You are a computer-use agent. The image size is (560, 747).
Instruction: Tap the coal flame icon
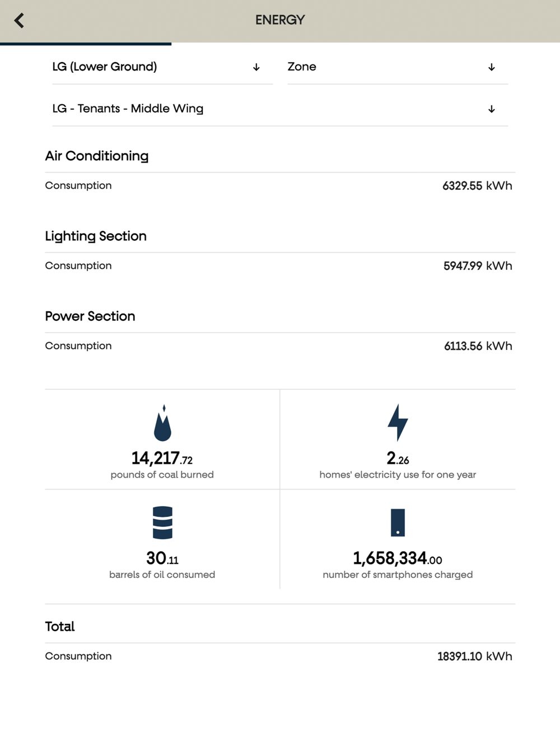click(162, 423)
